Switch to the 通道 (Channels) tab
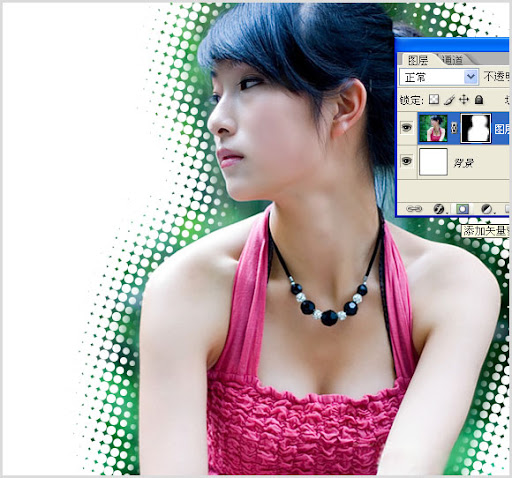The image size is (512, 478). 452,60
